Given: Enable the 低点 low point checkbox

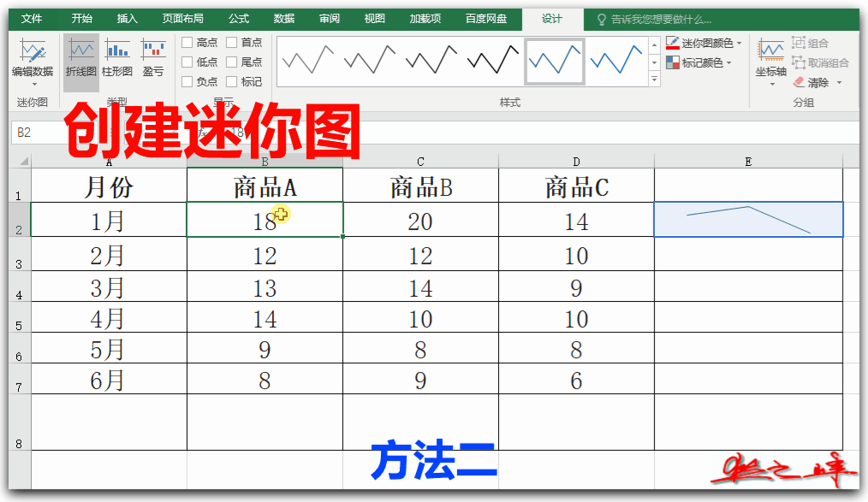Looking at the screenshot, I should coord(187,62).
